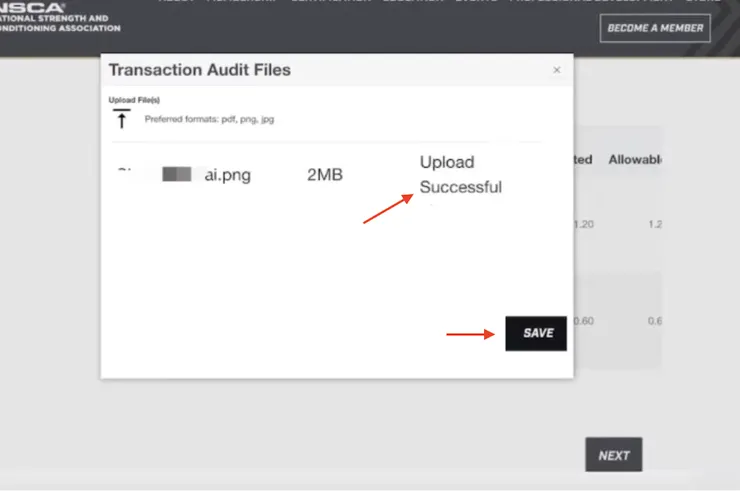740x491 pixels.
Task: Click the red arrow pointing at Save
Action: coord(471,334)
